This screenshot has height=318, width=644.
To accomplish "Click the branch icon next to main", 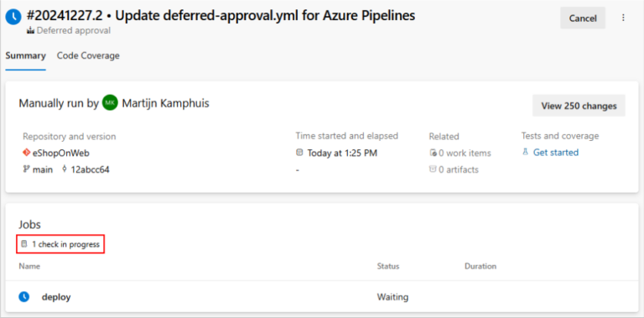I will pos(26,169).
